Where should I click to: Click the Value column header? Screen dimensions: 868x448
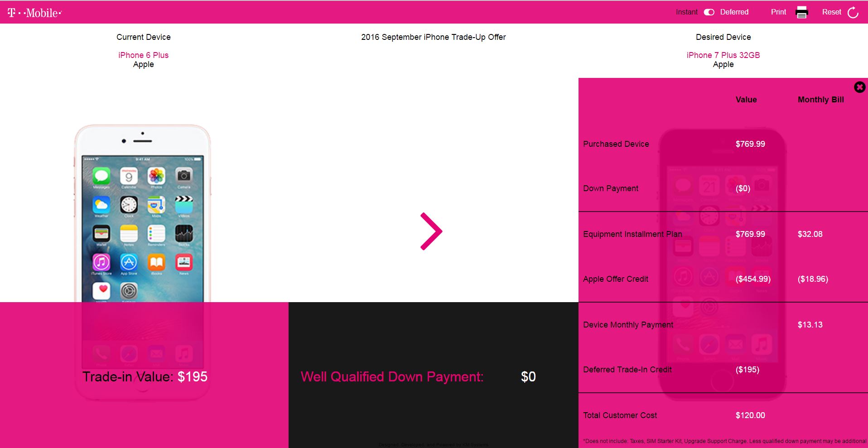point(746,100)
